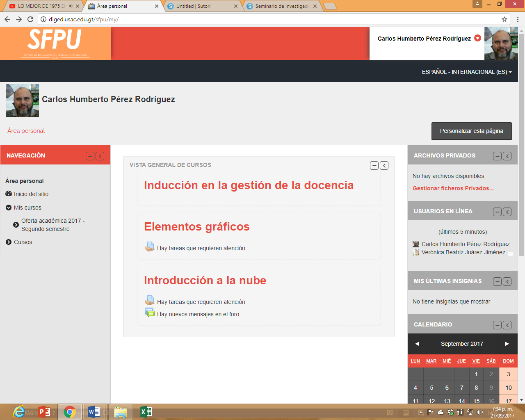525x420 pixels.
Task: Hide the Archivos privados block
Action: click(x=498, y=156)
